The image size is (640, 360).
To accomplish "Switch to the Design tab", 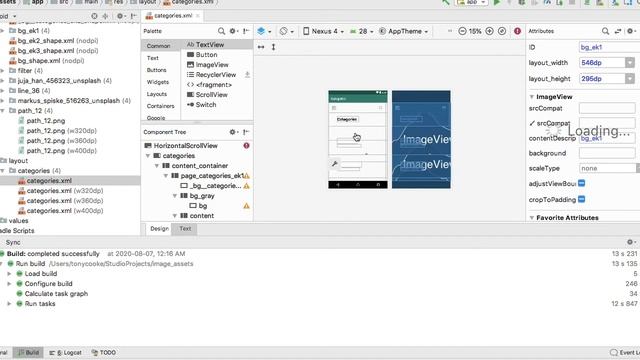I will coord(159,229).
